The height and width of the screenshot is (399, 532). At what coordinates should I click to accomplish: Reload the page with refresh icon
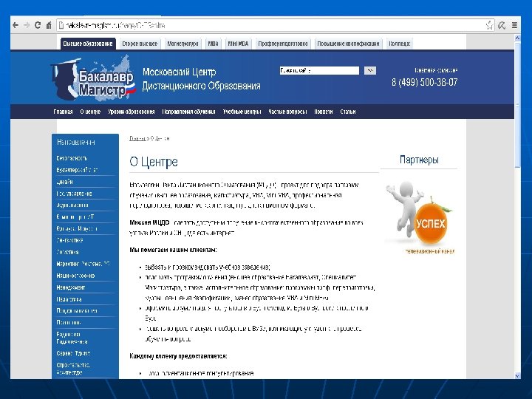point(38,25)
